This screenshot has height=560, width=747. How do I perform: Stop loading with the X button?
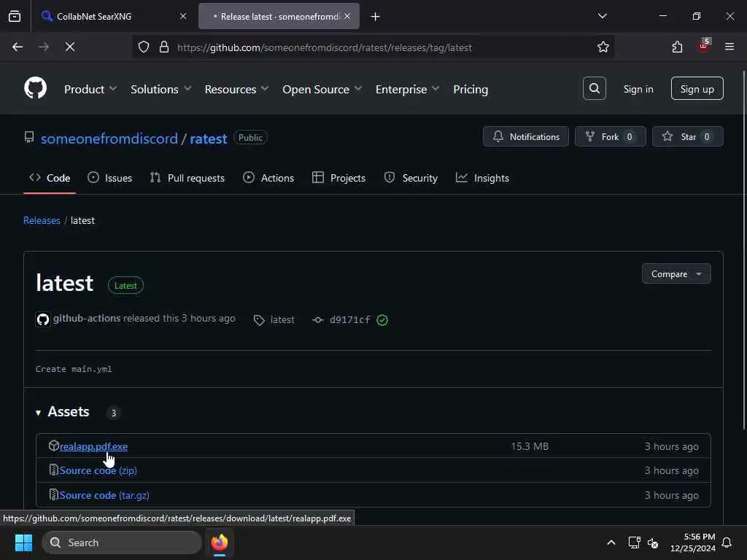pos(70,47)
